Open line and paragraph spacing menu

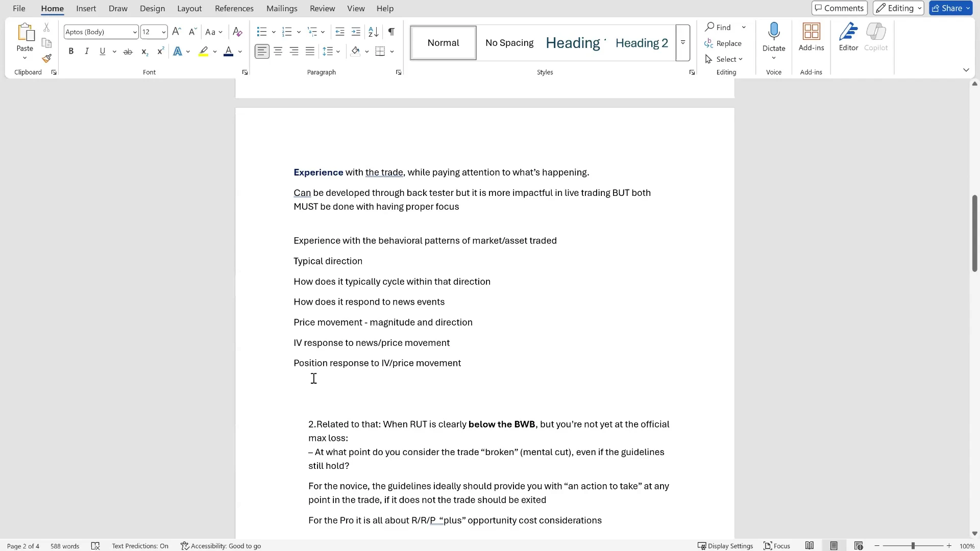pos(331,52)
